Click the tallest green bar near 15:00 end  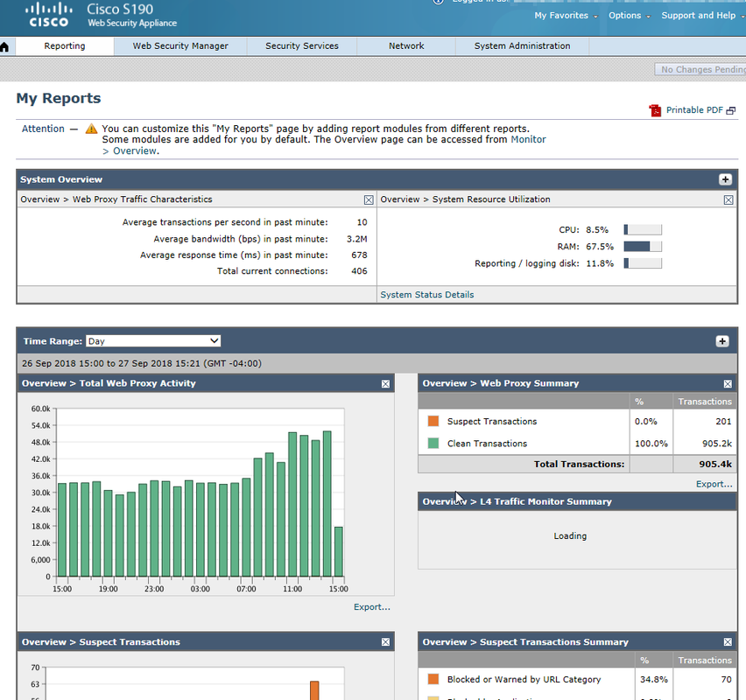(x=327, y=504)
